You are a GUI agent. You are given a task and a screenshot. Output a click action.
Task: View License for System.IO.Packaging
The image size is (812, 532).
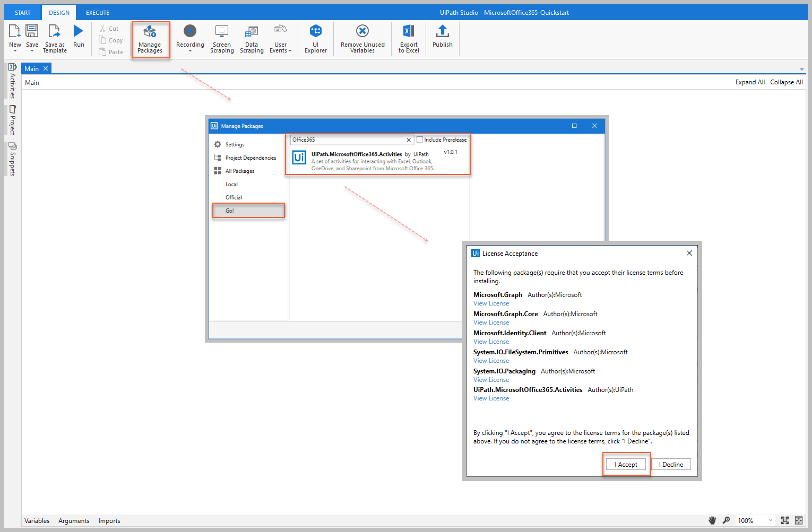coord(491,380)
